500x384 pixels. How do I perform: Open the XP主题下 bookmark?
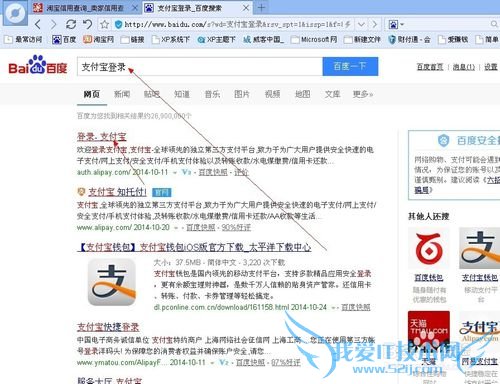(x=216, y=40)
